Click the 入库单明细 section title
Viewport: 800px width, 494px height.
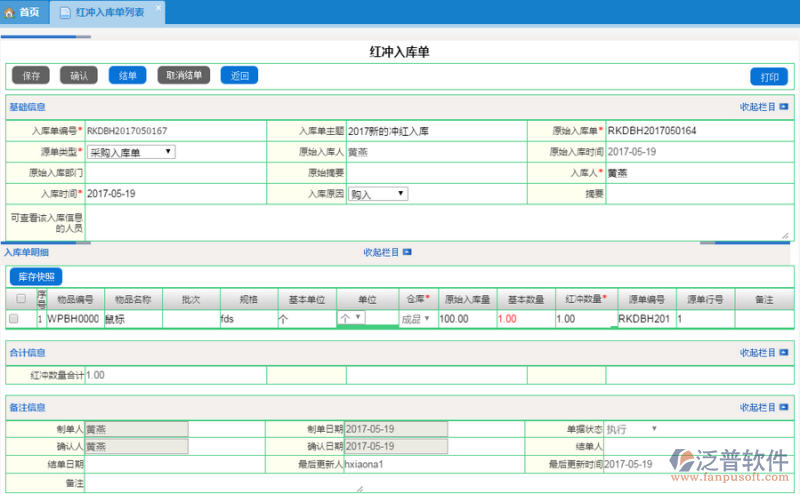point(26,252)
